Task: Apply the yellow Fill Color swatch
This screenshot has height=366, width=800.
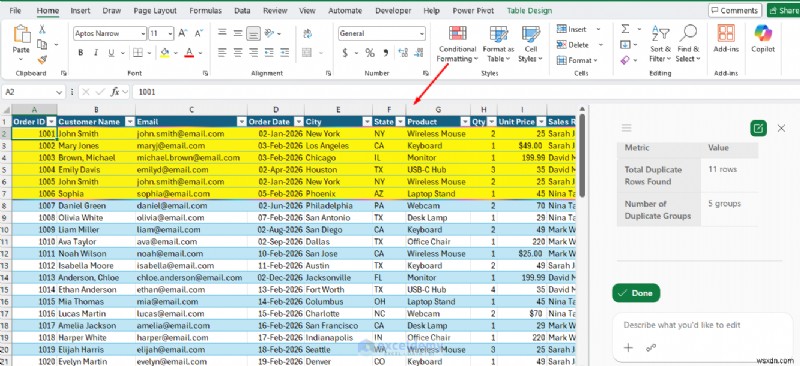Action: pyautogui.click(x=164, y=53)
